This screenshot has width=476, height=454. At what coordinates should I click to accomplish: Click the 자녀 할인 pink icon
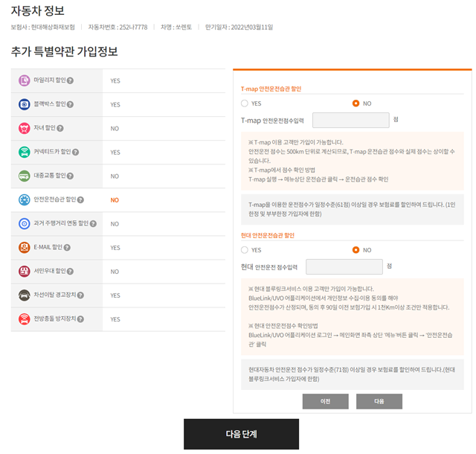click(25, 128)
